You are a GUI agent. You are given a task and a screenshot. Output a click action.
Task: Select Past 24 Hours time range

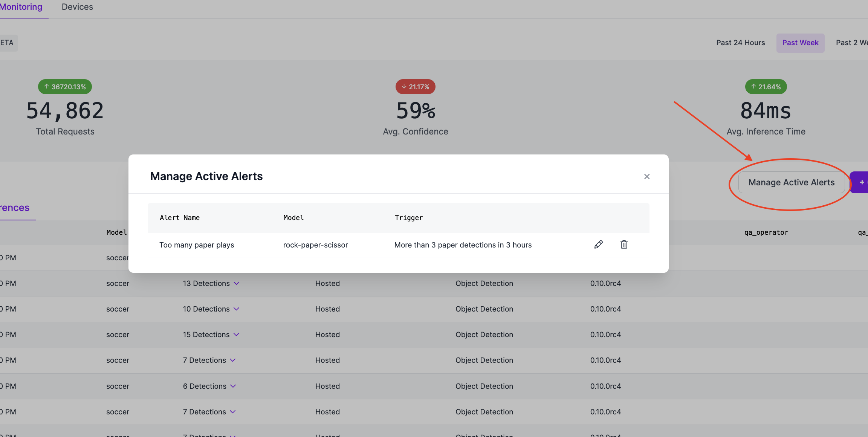(x=740, y=43)
